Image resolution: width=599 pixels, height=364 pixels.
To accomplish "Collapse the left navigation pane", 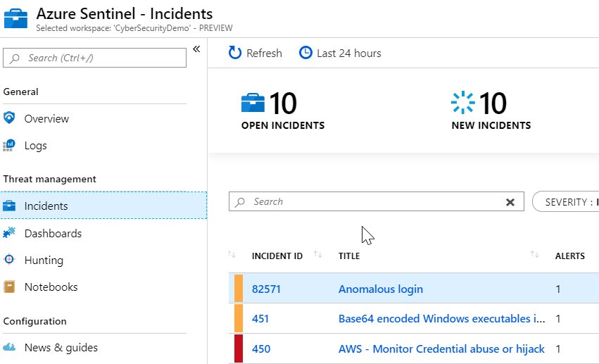I will pyautogui.click(x=196, y=49).
